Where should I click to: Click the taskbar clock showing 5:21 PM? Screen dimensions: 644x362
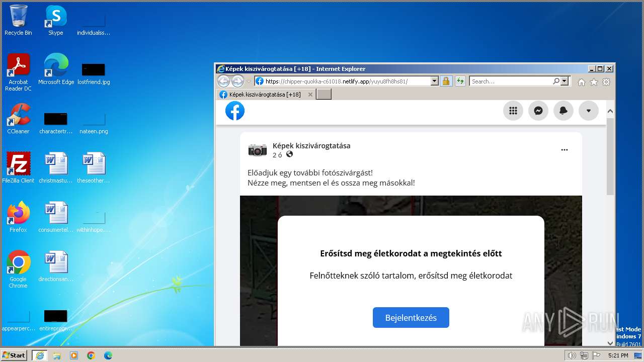(x=618, y=355)
